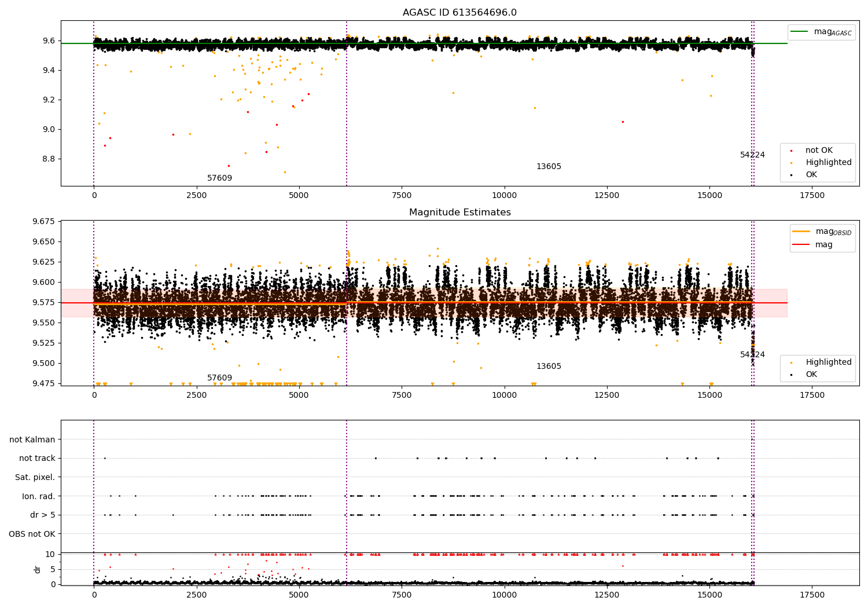Click the orange 'Highlighted' legend entry in top plot

[828, 163]
